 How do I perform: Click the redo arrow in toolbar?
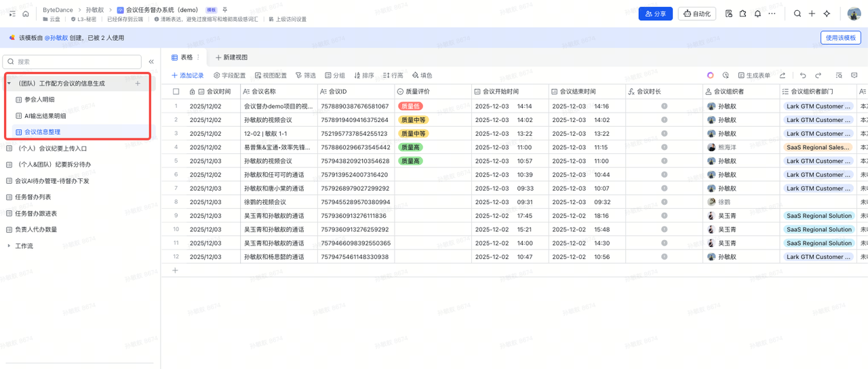tap(818, 75)
